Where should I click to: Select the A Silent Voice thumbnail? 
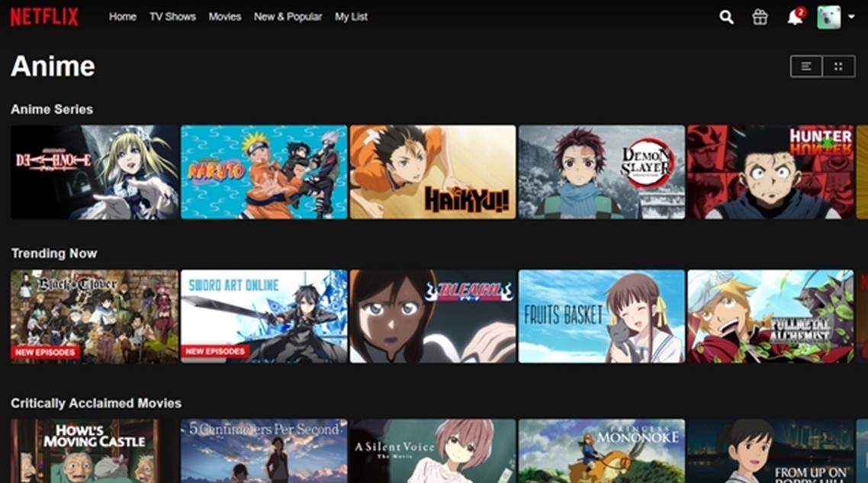point(433,451)
